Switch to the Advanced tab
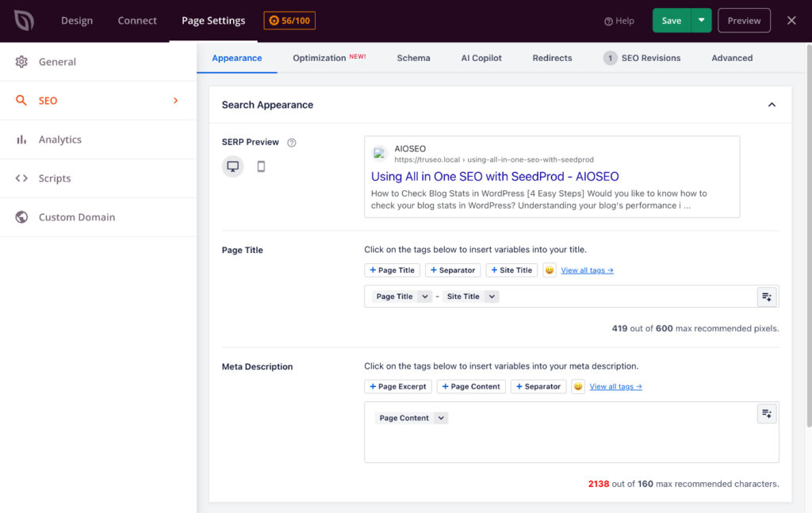This screenshot has width=812, height=513. (732, 58)
